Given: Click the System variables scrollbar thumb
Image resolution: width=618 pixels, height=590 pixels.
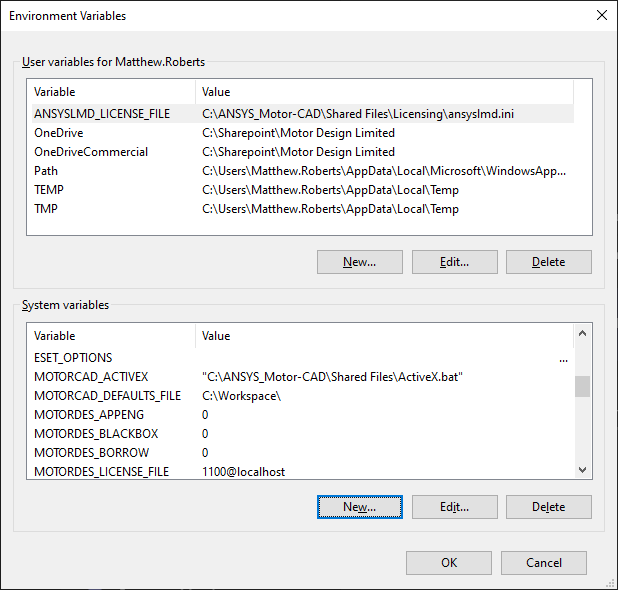Looking at the screenshot, I should (582, 386).
